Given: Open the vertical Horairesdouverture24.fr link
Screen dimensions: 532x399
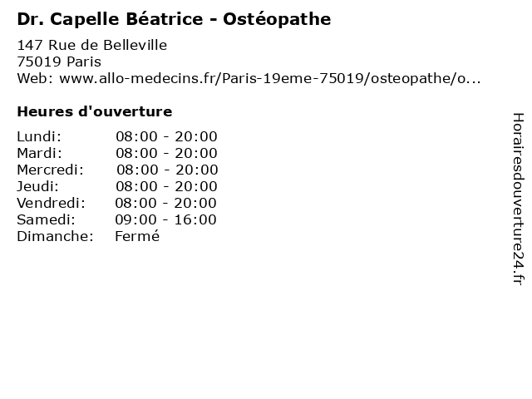Looking at the screenshot, I should tap(517, 199).
